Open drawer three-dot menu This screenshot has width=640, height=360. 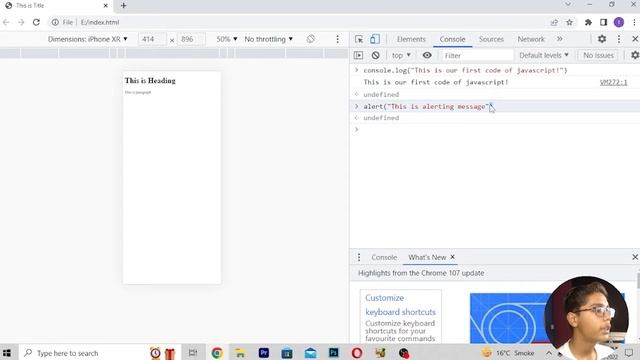[359, 257]
